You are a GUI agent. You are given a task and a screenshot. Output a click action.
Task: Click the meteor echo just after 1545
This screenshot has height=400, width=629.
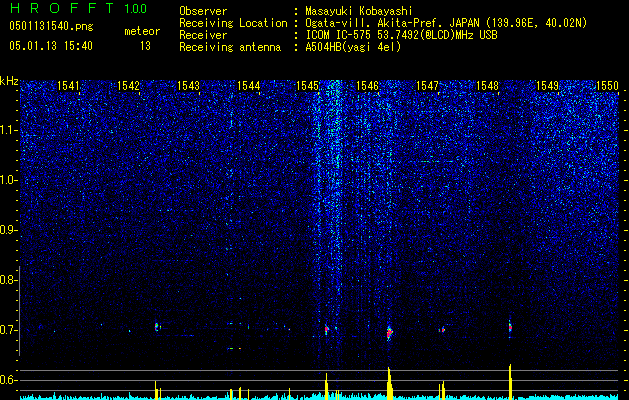(x=327, y=329)
